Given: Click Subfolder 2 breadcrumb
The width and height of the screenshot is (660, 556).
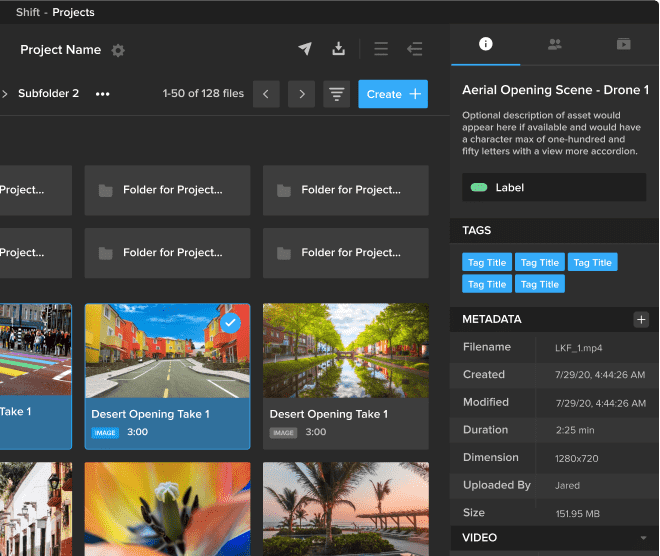Looking at the screenshot, I should coord(48,93).
